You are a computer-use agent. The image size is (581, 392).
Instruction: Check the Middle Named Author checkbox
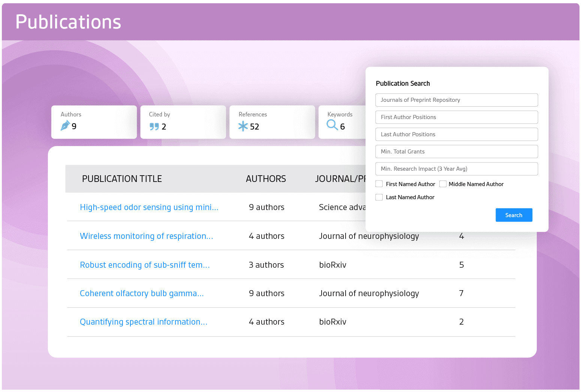pos(443,184)
